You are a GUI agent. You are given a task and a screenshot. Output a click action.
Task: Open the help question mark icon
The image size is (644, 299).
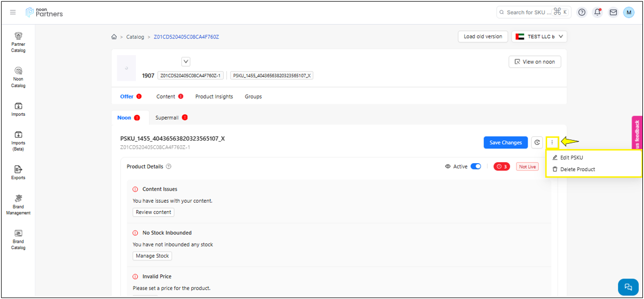(x=582, y=12)
